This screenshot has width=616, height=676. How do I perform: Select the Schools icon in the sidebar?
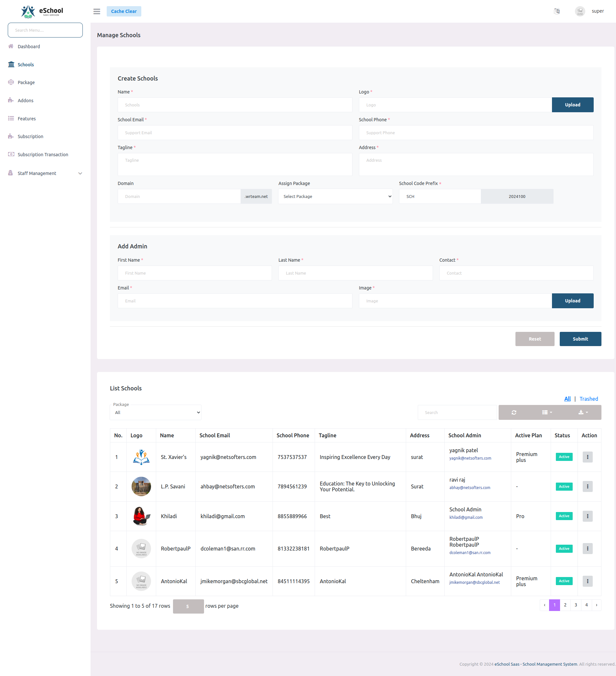point(11,64)
